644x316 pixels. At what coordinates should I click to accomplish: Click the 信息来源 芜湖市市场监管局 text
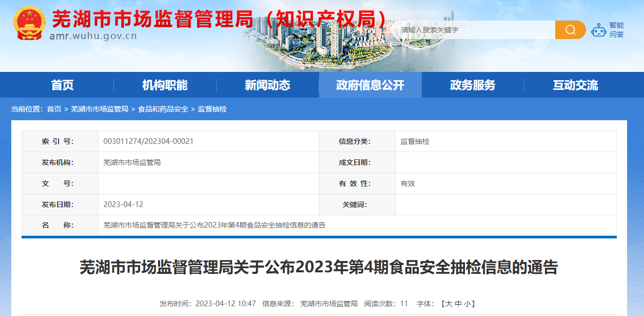click(310, 304)
